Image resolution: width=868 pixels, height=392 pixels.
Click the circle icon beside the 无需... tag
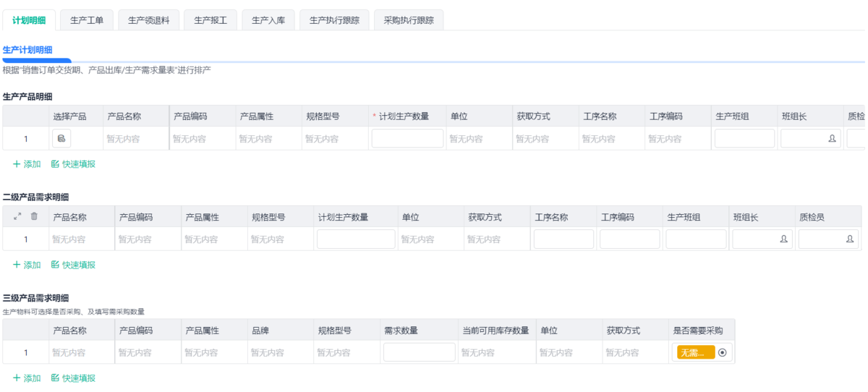(x=722, y=352)
